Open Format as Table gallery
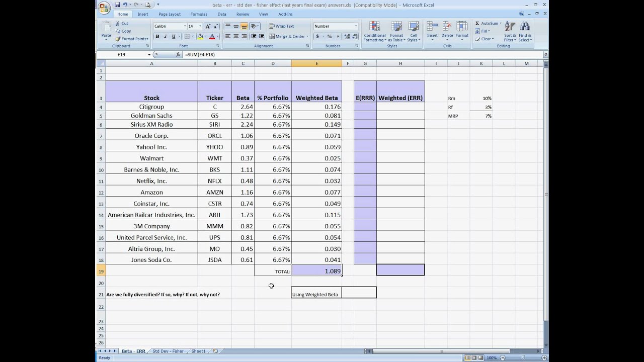Viewport: 644px width, 362px height. 396,32
